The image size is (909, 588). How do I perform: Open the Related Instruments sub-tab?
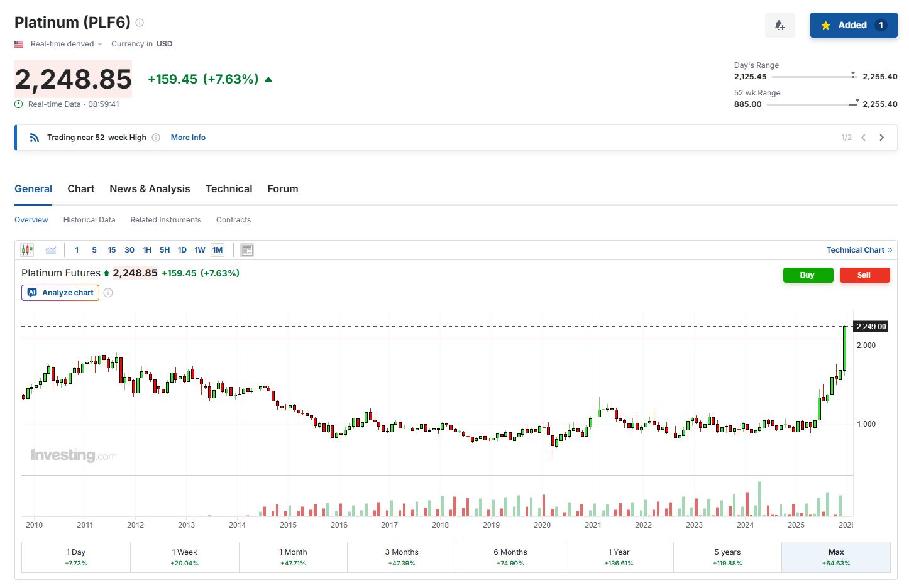click(x=165, y=220)
